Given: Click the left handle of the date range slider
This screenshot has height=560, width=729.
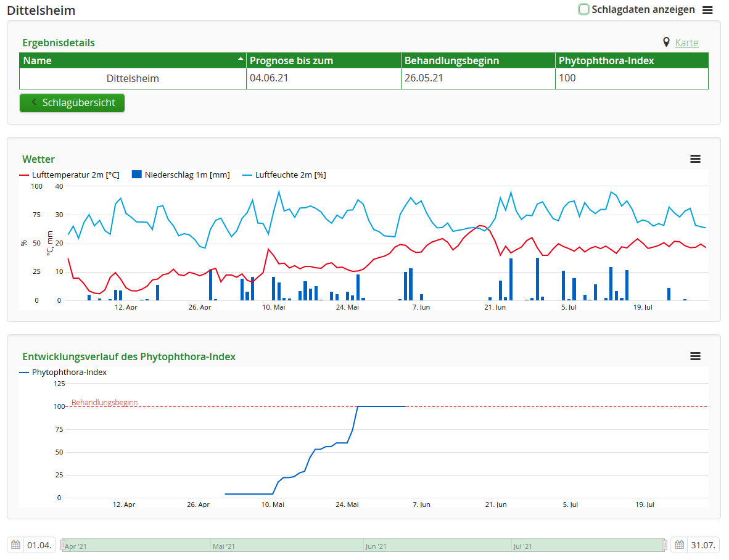Looking at the screenshot, I should tap(62, 545).
